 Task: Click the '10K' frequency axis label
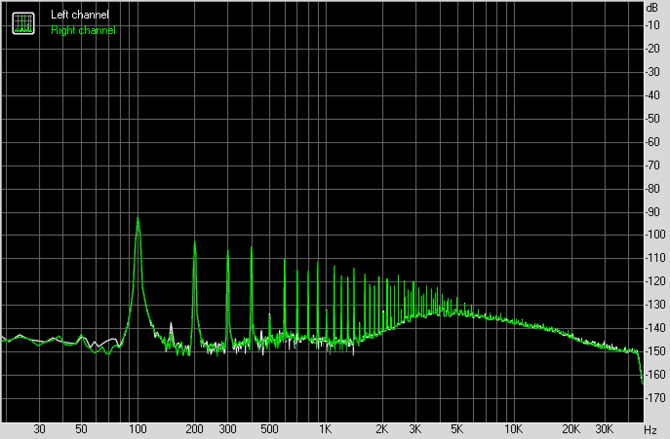pos(513,429)
